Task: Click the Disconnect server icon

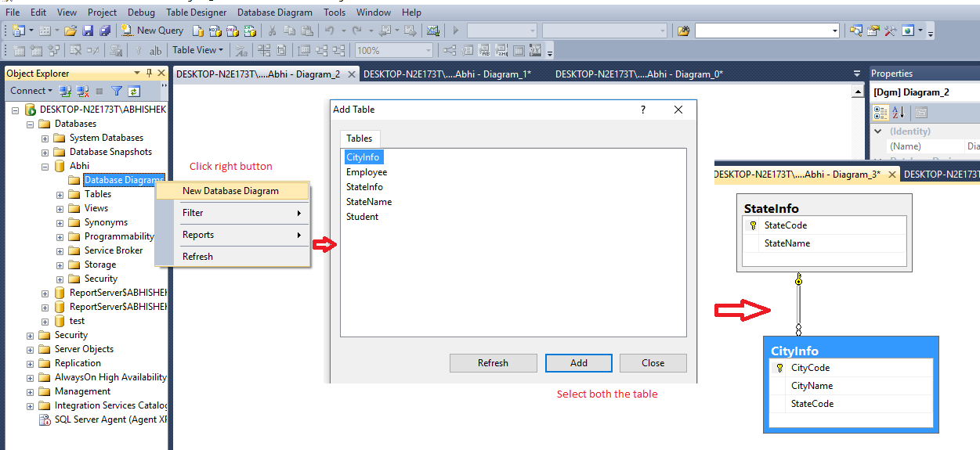Action: (x=82, y=91)
